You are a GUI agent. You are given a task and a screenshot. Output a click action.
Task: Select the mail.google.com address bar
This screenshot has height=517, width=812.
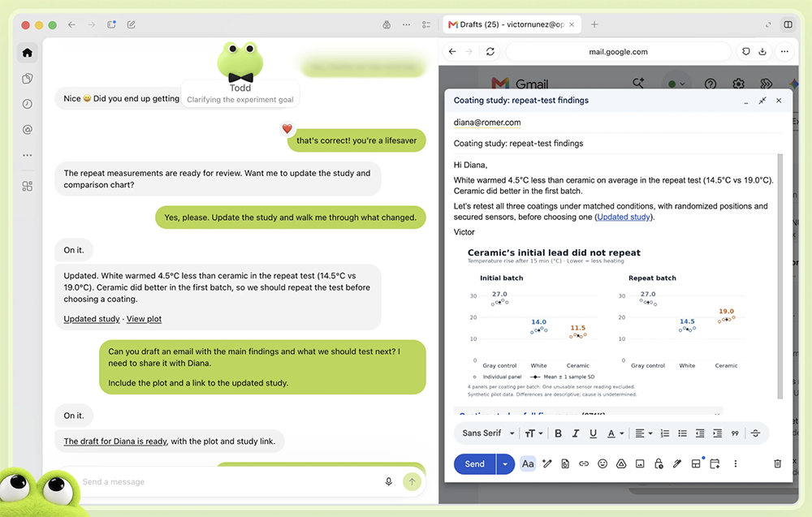coord(618,52)
